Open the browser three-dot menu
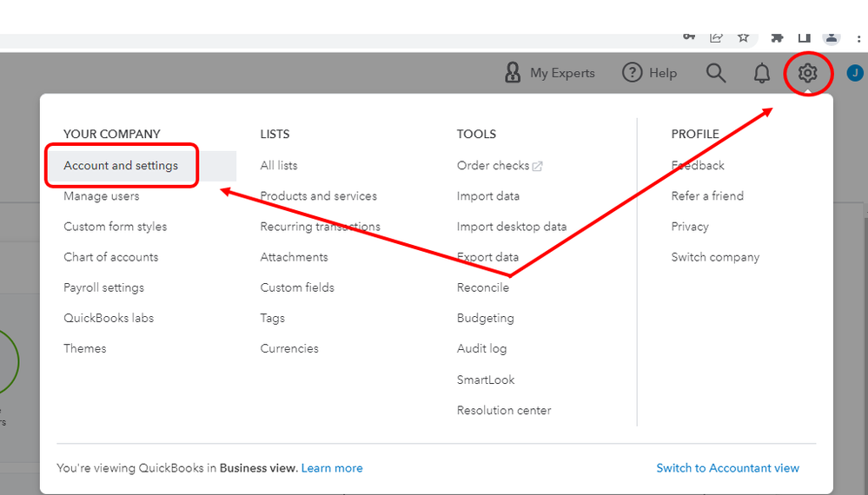The image size is (868, 495). pyautogui.click(x=858, y=37)
